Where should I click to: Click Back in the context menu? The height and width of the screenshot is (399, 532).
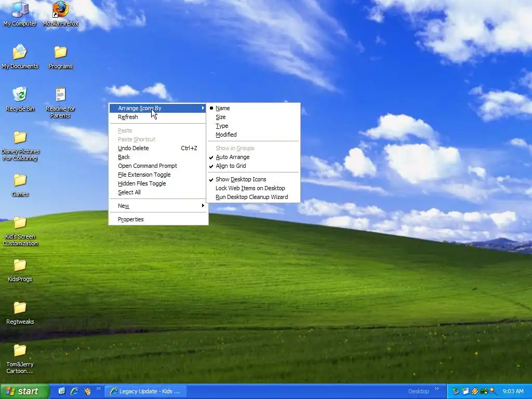tap(158, 157)
